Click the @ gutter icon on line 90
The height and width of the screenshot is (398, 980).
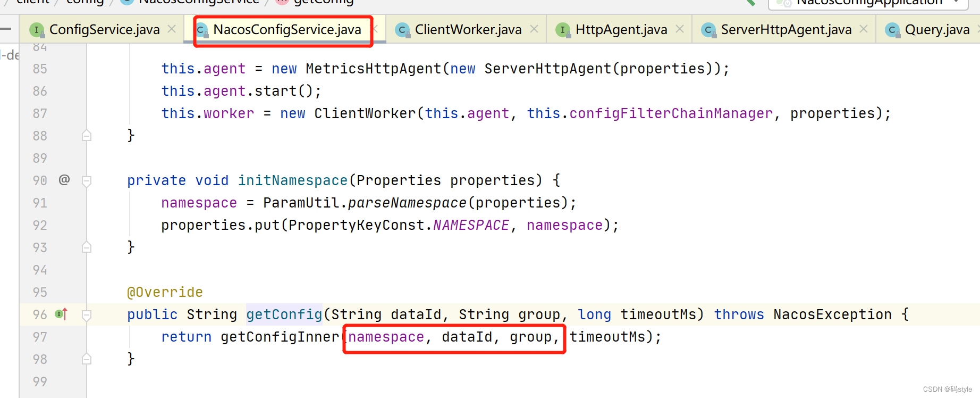pos(64,180)
